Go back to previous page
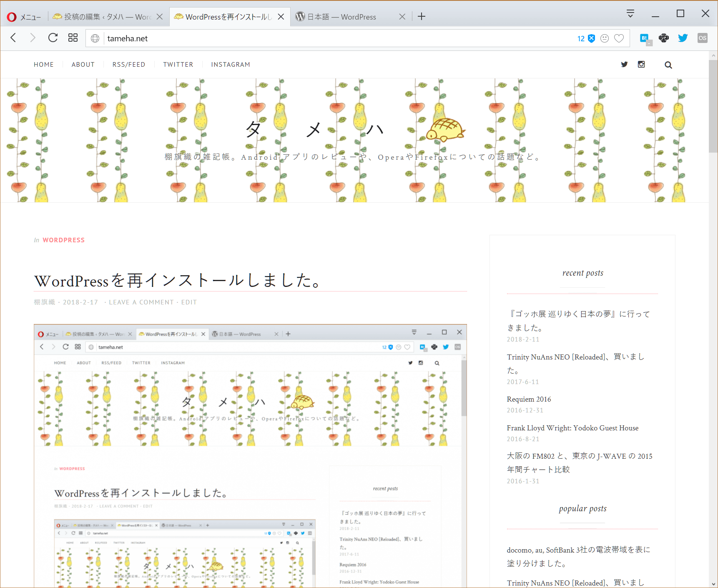The width and height of the screenshot is (718, 588). click(x=13, y=38)
